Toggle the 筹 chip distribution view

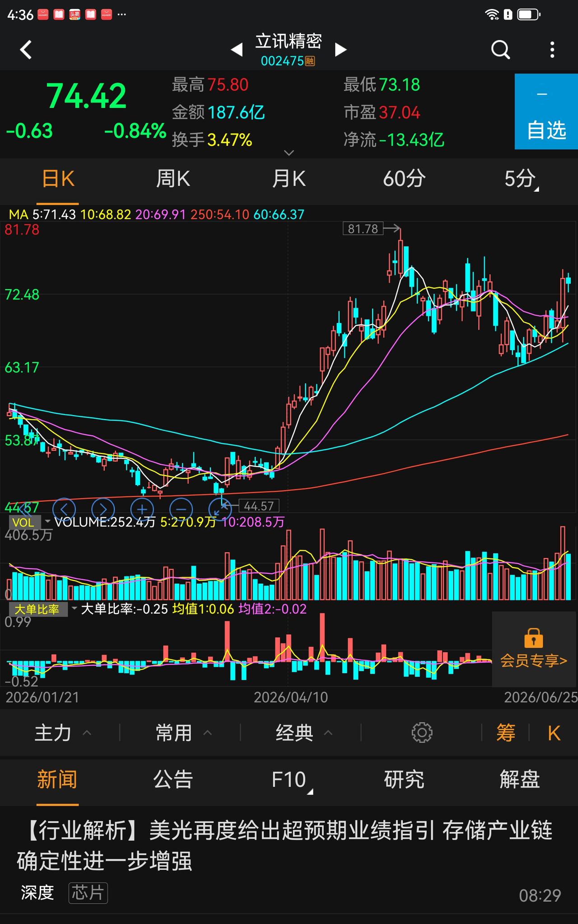tap(506, 733)
